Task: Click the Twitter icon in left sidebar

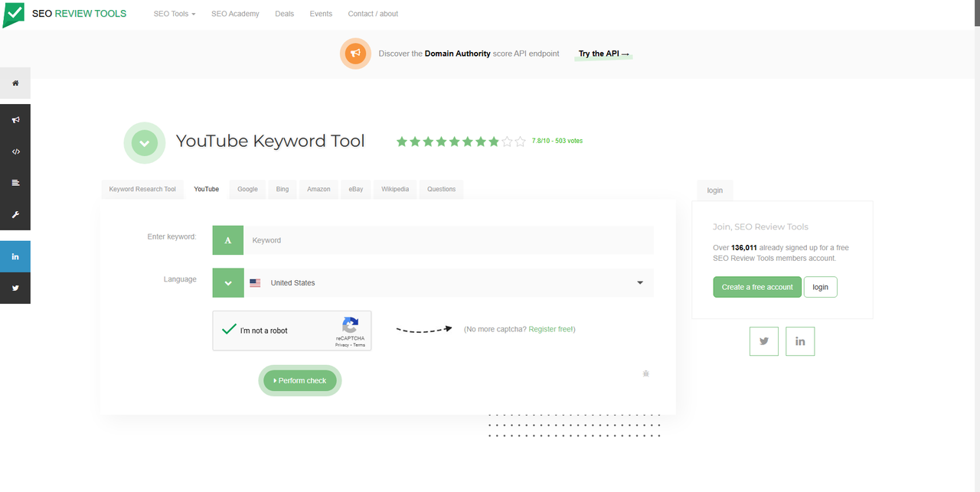Action: point(15,288)
